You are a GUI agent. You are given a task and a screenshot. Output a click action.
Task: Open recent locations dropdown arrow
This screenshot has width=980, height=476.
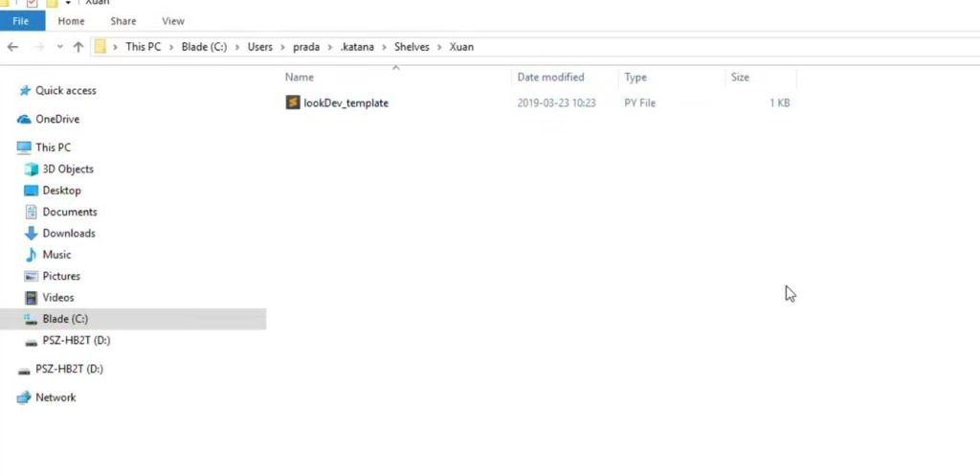click(x=60, y=47)
